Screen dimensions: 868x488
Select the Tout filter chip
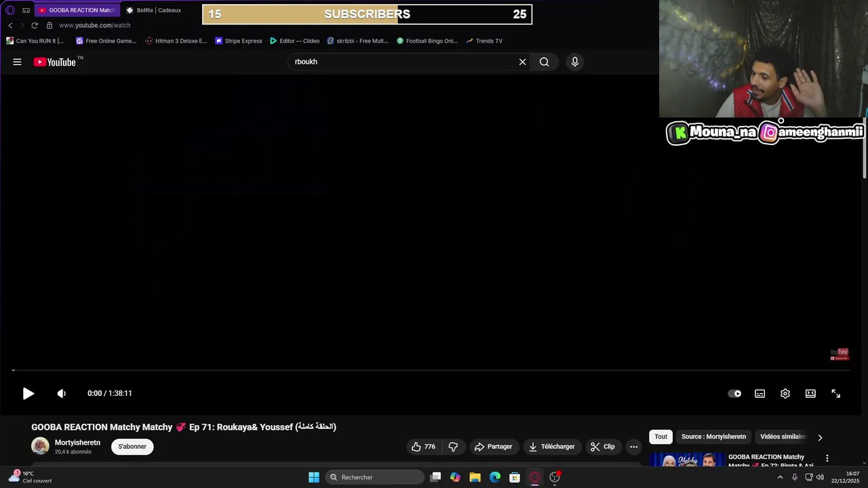coord(660,437)
